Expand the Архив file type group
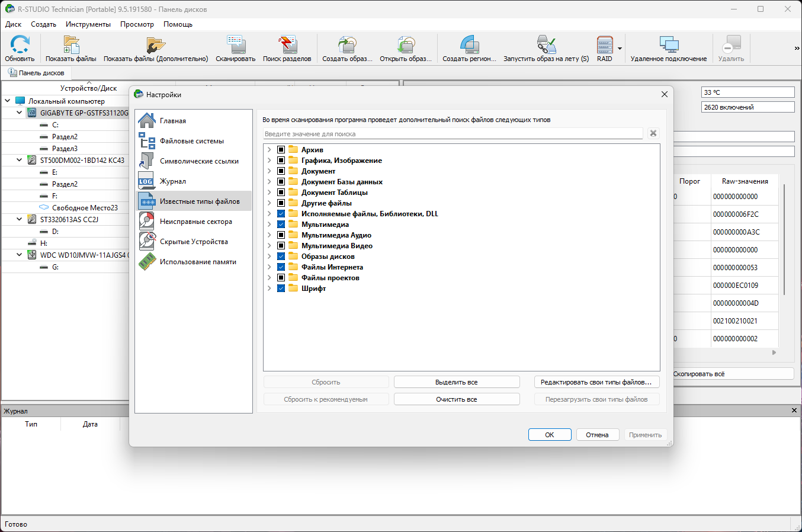Image resolution: width=802 pixels, height=532 pixels. click(270, 150)
